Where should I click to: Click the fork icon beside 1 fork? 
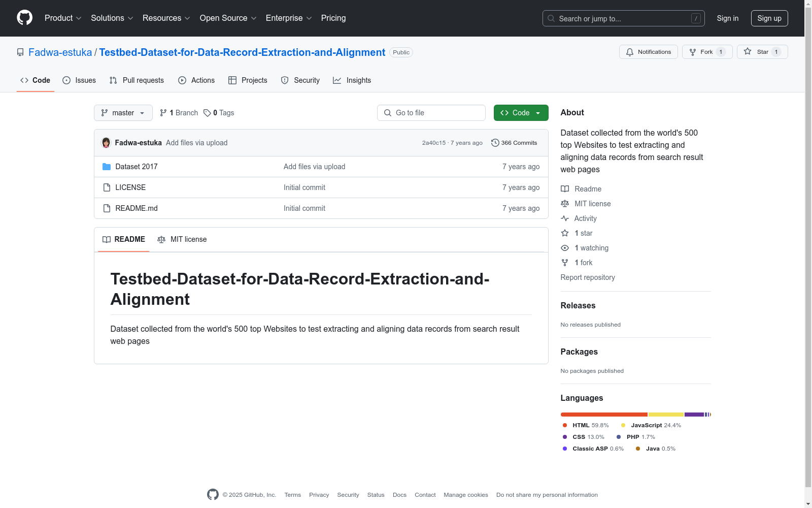(565, 263)
